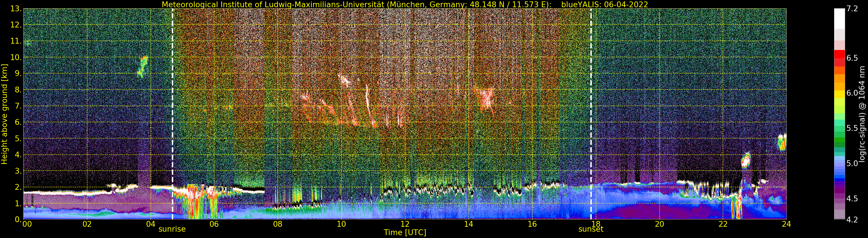This screenshot has height=238, width=868.
Task: Click the 6. tick label on the height axis
Action: point(18,122)
